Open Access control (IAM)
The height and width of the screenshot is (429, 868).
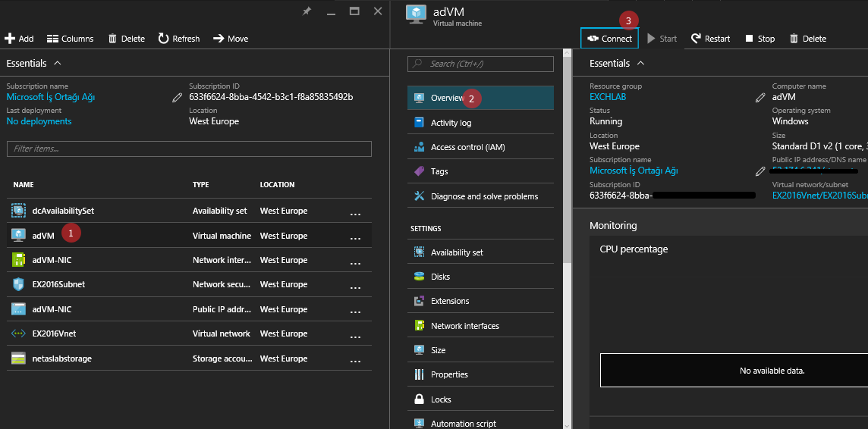click(x=480, y=147)
